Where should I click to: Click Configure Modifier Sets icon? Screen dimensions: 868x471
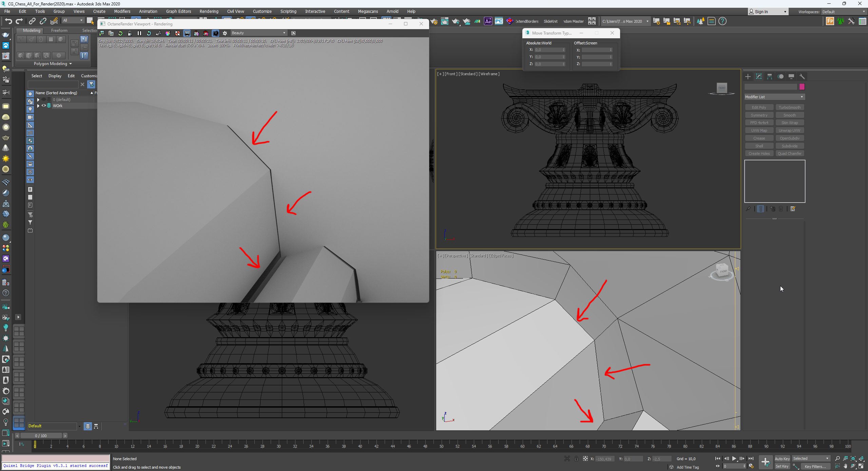[x=793, y=209]
